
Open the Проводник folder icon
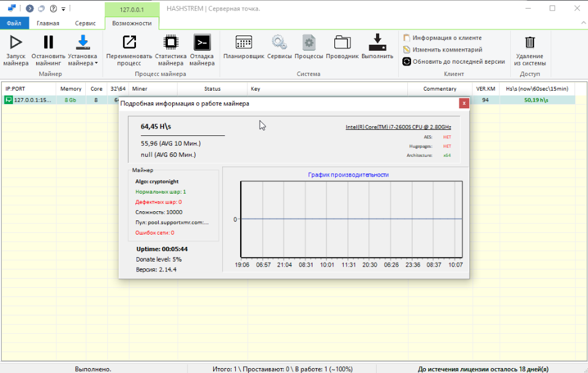342,42
